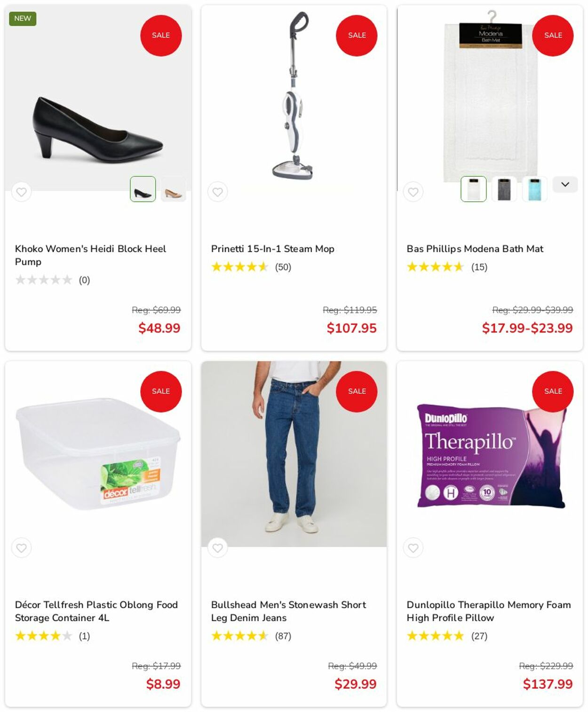The width and height of the screenshot is (588, 712).
Task: View Décor Tellfresh container product image
Action: [x=98, y=454]
